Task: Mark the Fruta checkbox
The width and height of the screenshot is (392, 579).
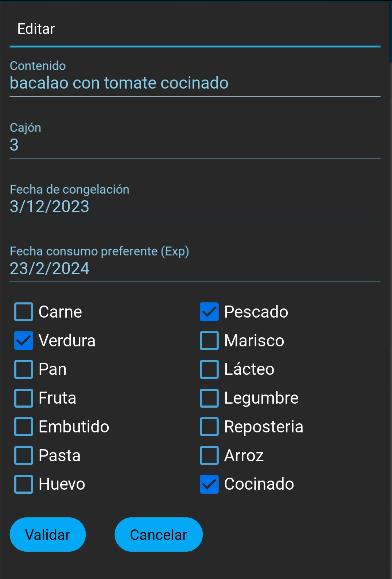Action: (x=24, y=398)
